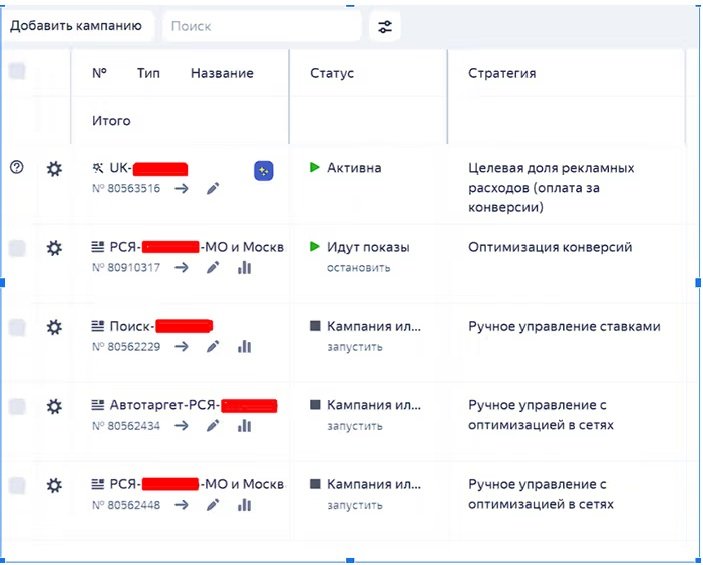Open the Автотаргет-РСЯ- campaign name
Screen dimensions: 703x565
coord(193,406)
